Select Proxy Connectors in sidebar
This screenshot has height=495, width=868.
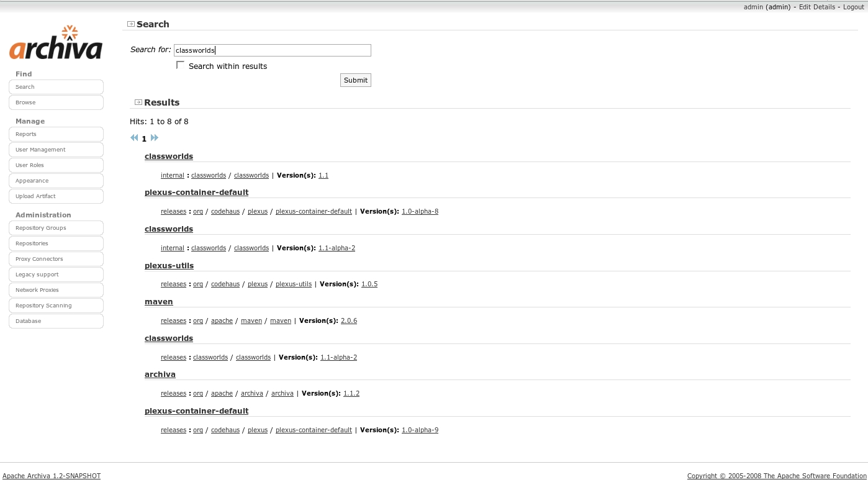pyautogui.click(x=56, y=259)
